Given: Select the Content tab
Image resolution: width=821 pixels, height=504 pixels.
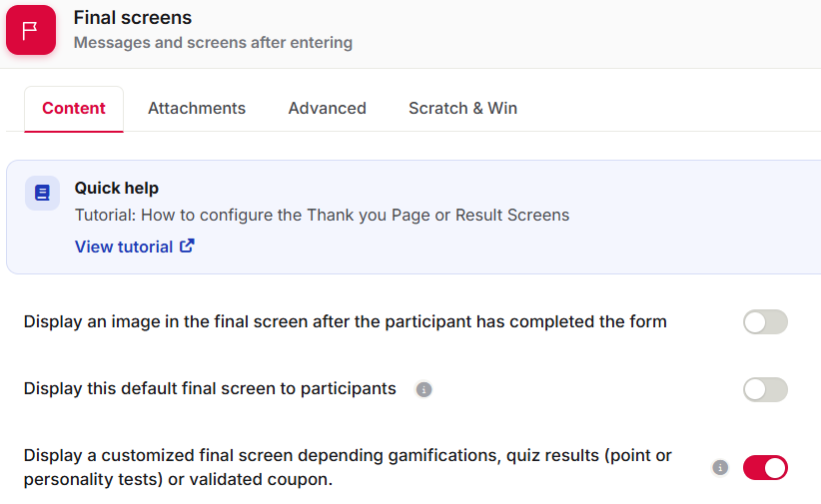Looking at the screenshot, I should [74, 109].
